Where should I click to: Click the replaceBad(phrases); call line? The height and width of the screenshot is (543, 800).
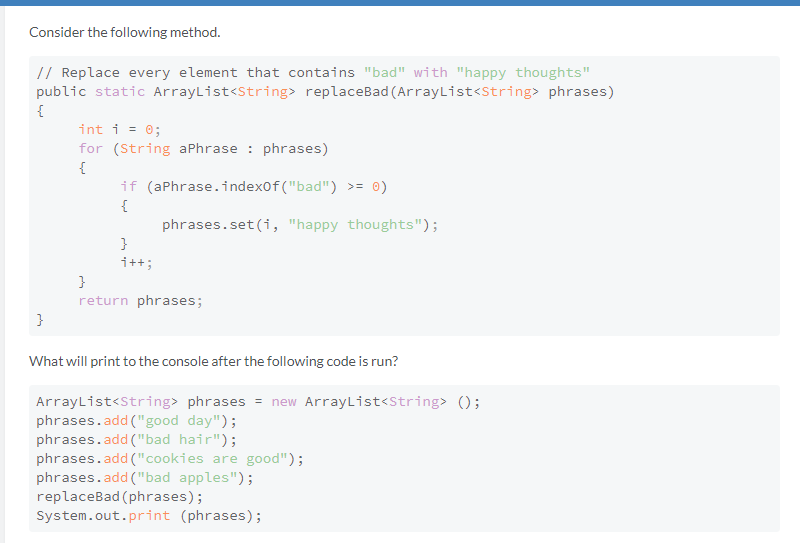pyautogui.click(x=119, y=497)
